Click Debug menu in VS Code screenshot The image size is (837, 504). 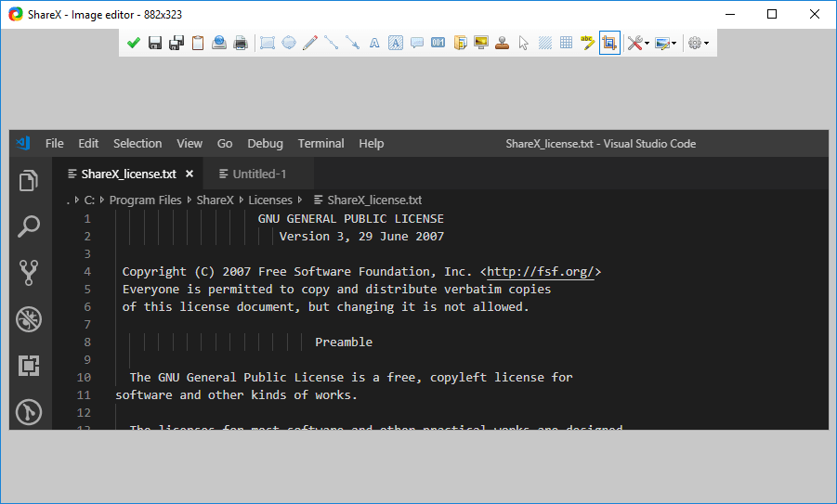[x=266, y=144]
